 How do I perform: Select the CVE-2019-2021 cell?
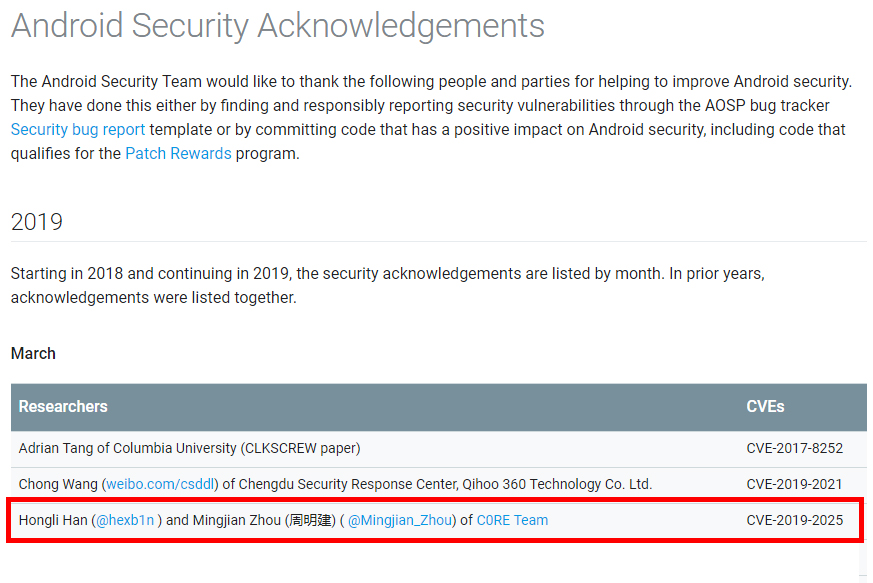tap(794, 484)
